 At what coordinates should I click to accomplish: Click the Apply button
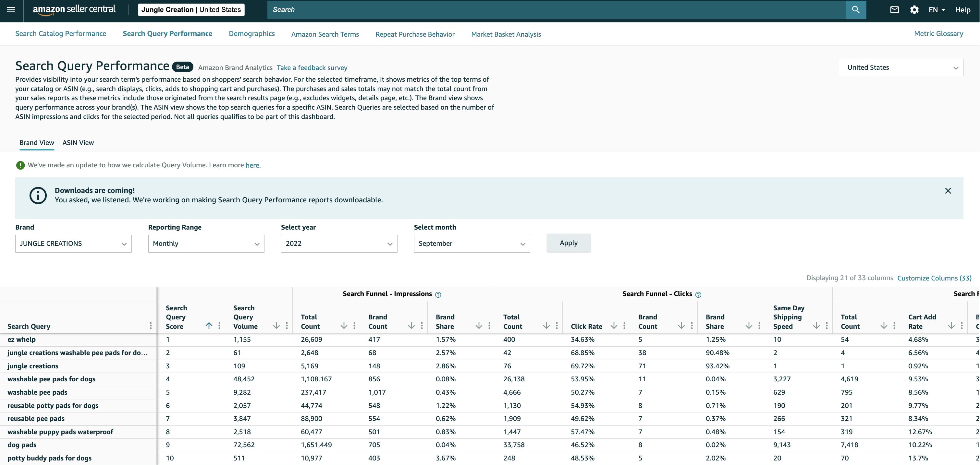coord(569,243)
